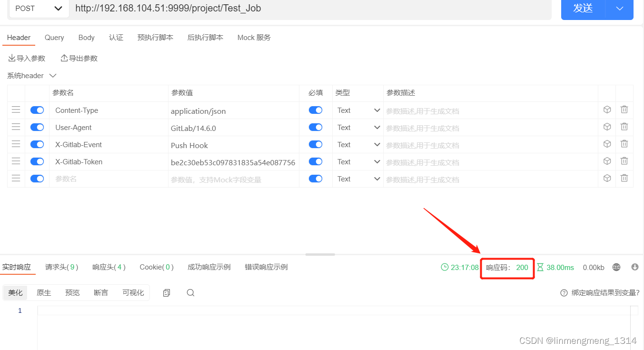644x350 pixels.
Task: Click the globe icon in the response bar
Action: (x=616, y=267)
